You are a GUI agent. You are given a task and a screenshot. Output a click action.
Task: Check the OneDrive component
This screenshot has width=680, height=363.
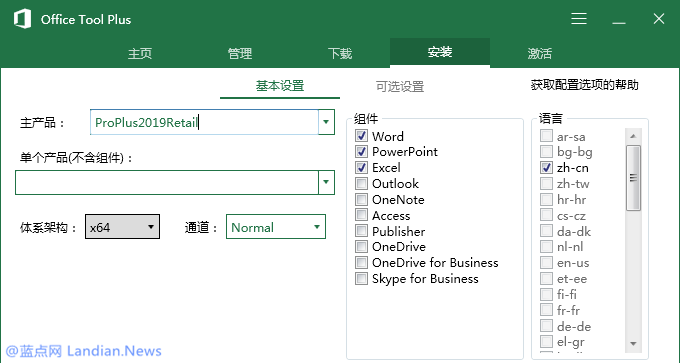(x=361, y=247)
